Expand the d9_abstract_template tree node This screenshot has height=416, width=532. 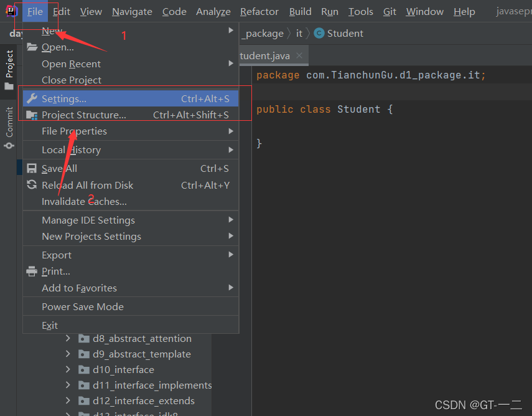coord(68,354)
